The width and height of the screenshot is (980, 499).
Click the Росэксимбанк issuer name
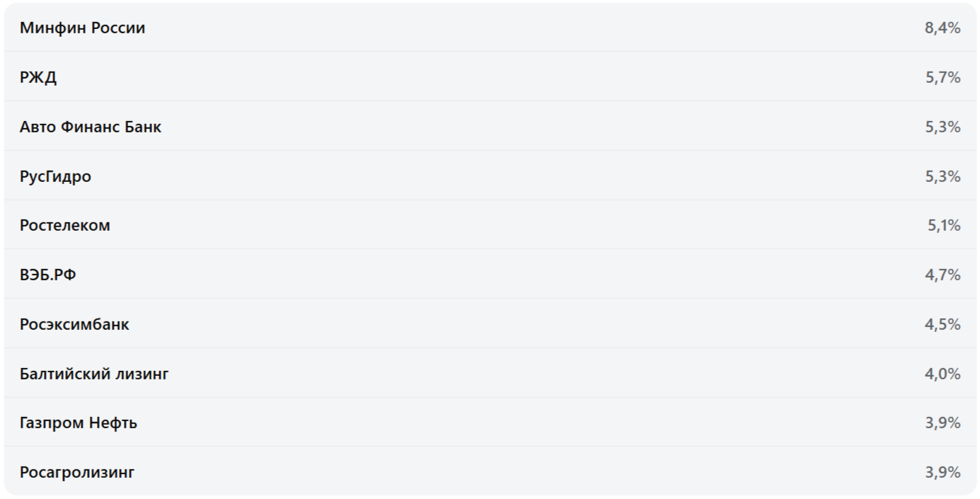[x=74, y=324]
